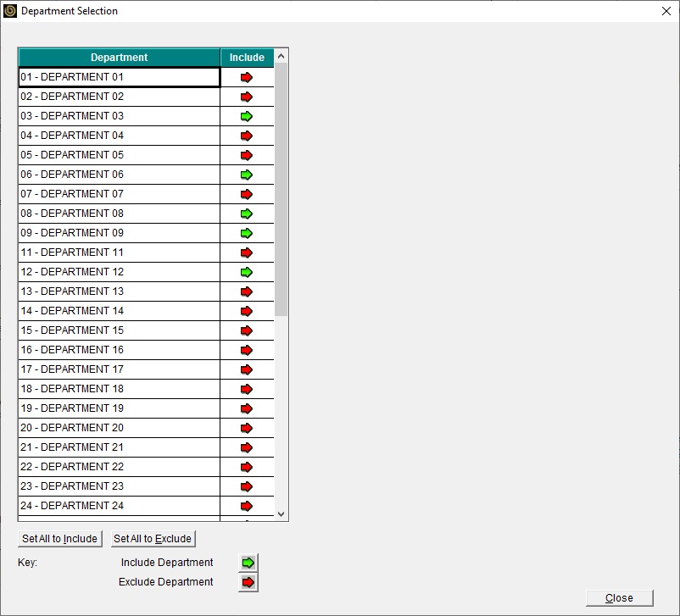Click the scroll up arrow of department list
Screen dimensions: 680x616
click(x=281, y=56)
